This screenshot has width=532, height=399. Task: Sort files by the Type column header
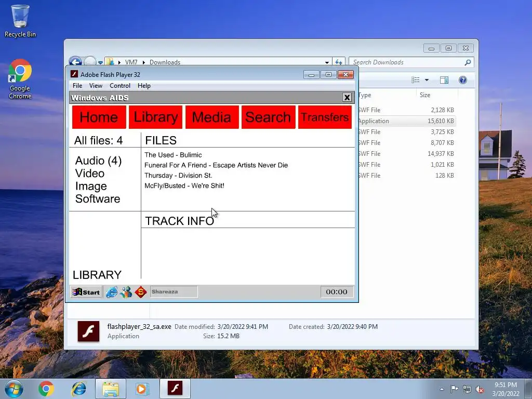387,95
